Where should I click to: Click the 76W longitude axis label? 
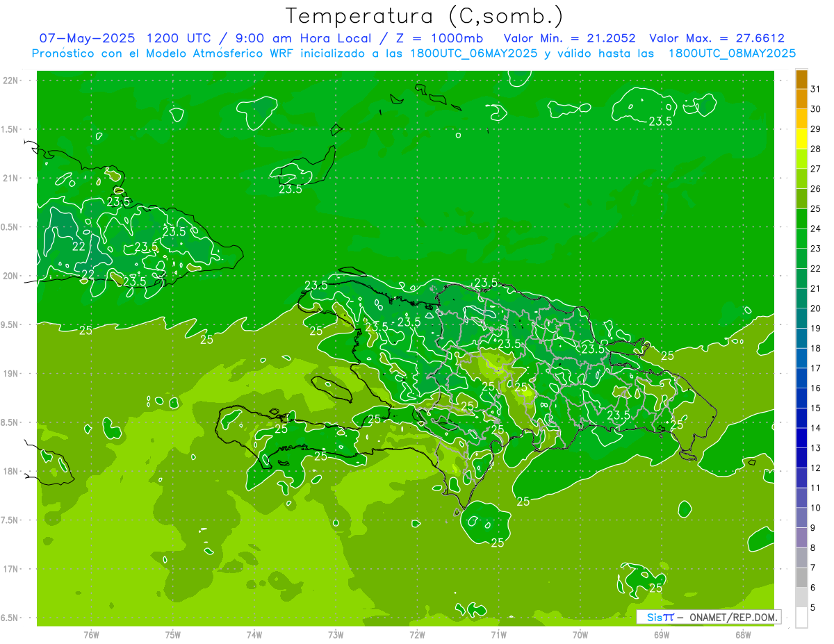(91, 634)
